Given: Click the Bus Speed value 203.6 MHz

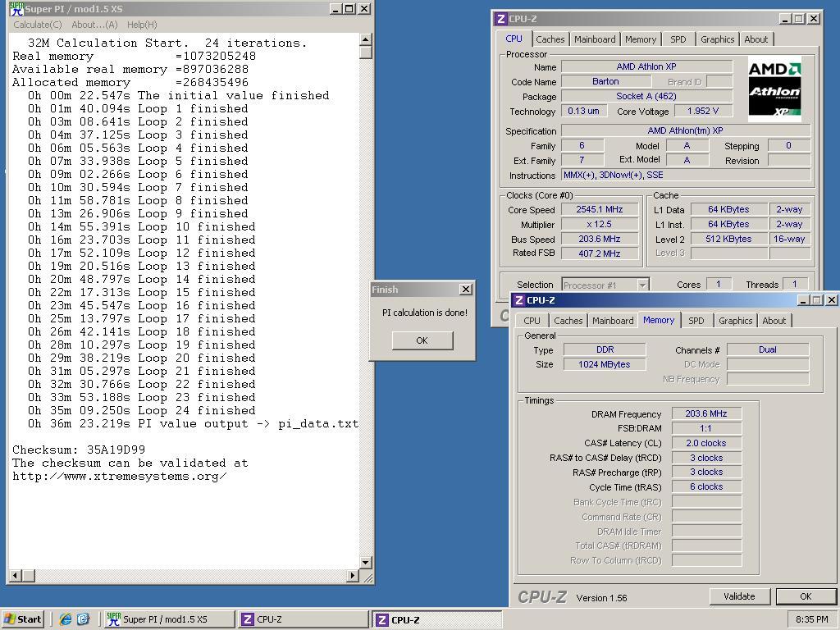Looking at the screenshot, I should (600, 239).
